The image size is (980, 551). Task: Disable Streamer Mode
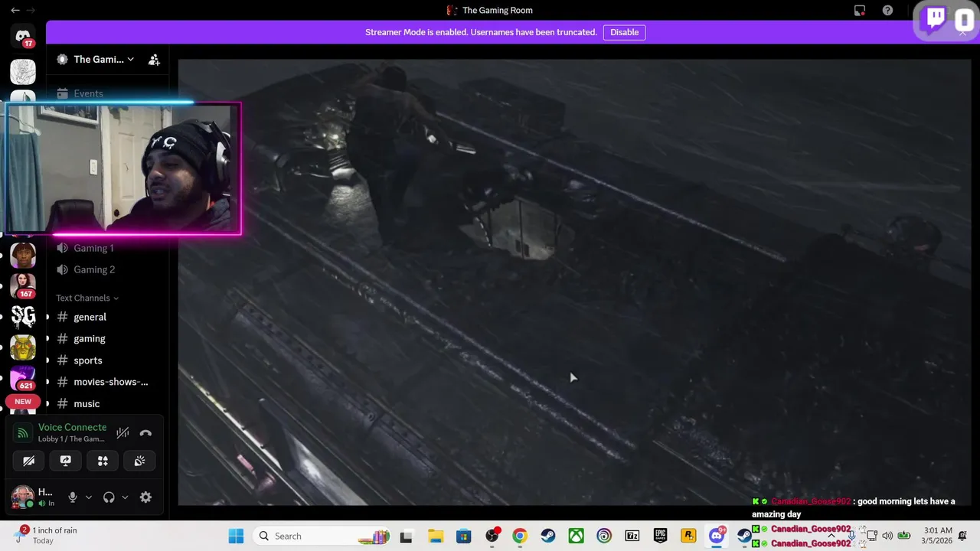point(624,32)
